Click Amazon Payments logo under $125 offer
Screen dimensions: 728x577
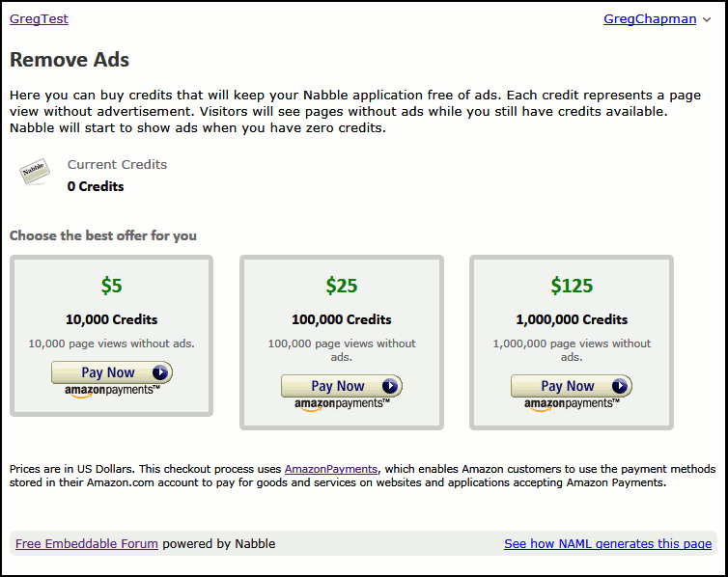coord(572,405)
